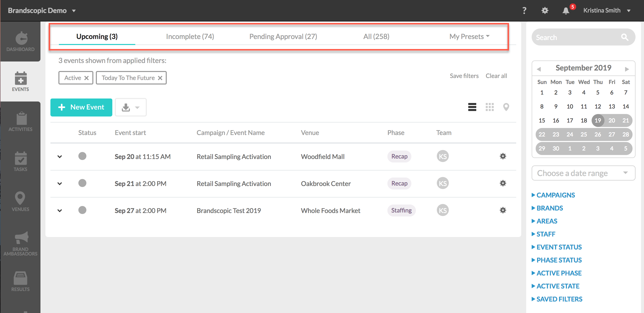Remove the Active filter tag
This screenshot has height=313, width=644.
87,78
